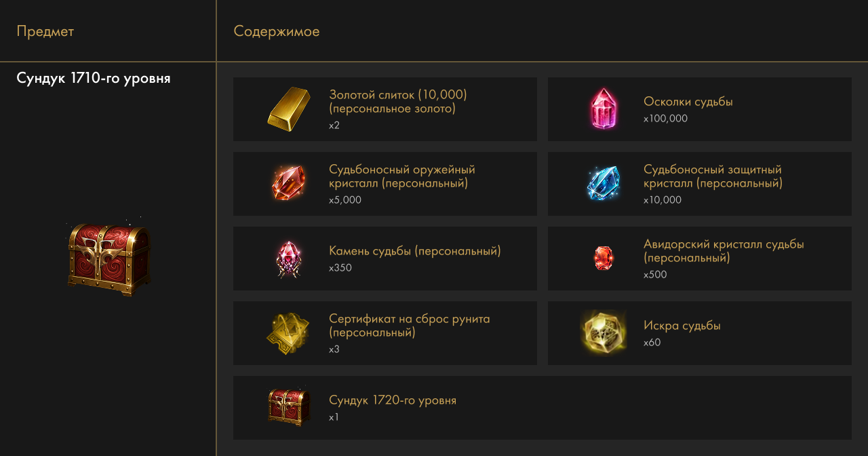Open the Сундук 1720-го уровня text link
Screen dimensions: 868x456
(393, 400)
